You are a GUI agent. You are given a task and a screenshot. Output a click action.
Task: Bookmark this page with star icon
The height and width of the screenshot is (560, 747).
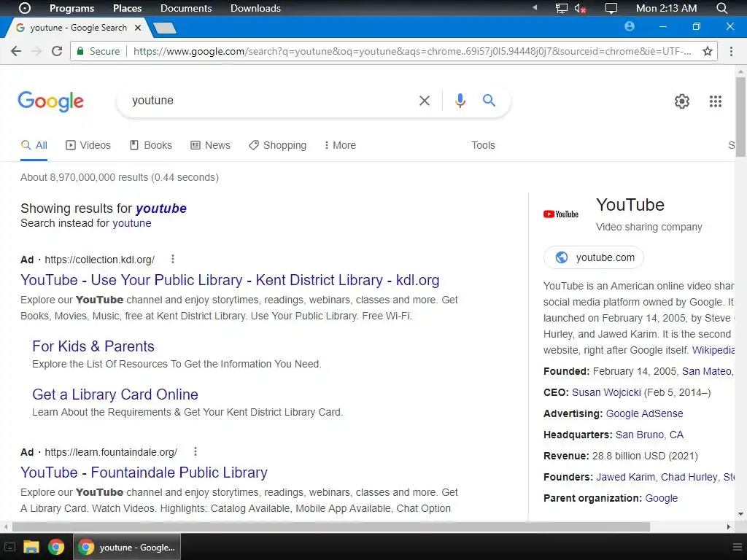(708, 51)
